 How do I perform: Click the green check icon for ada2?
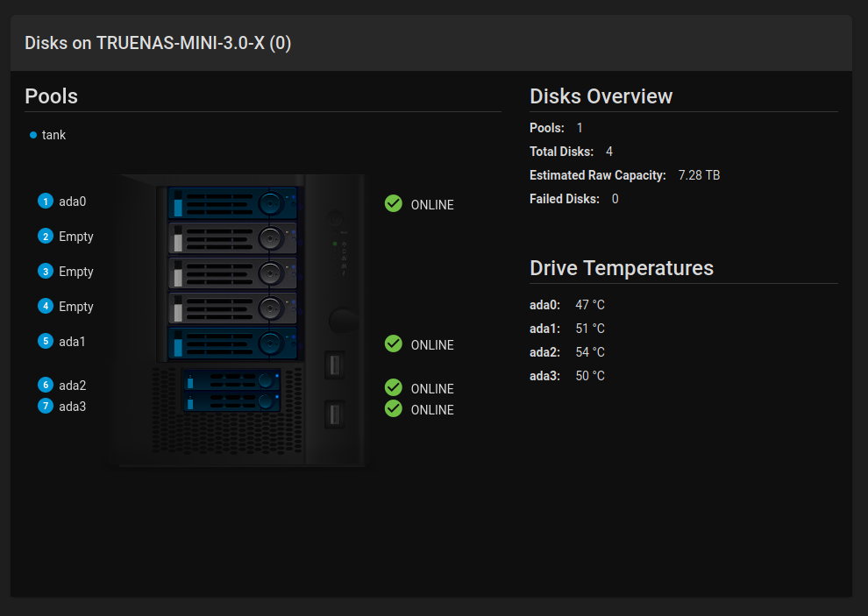pyautogui.click(x=394, y=387)
